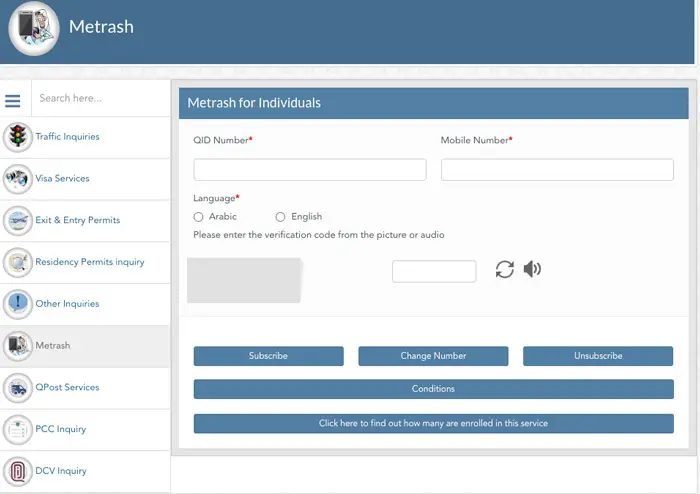The height and width of the screenshot is (494, 700).
Task: Open Traffic Inquiries menu item
Action: click(85, 137)
